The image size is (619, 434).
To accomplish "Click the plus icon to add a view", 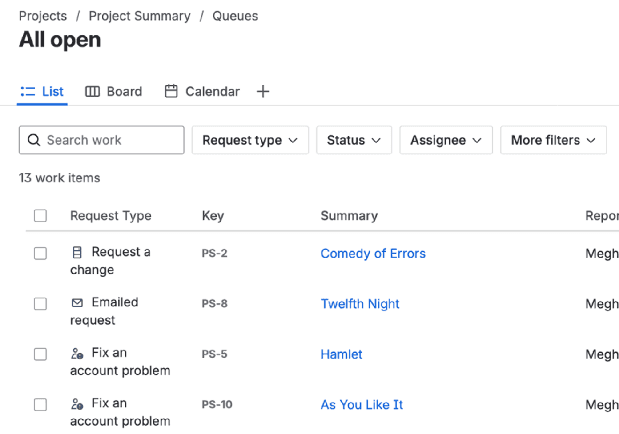I will pos(263,91).
